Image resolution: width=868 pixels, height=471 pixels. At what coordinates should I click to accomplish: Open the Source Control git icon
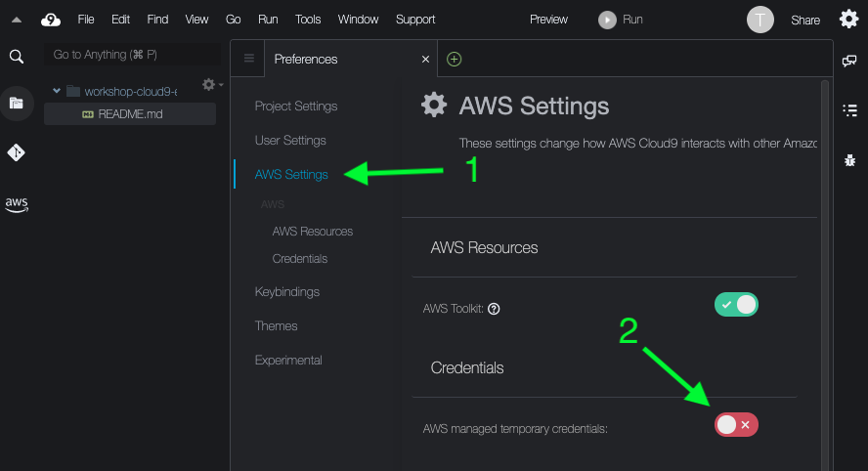16,152
